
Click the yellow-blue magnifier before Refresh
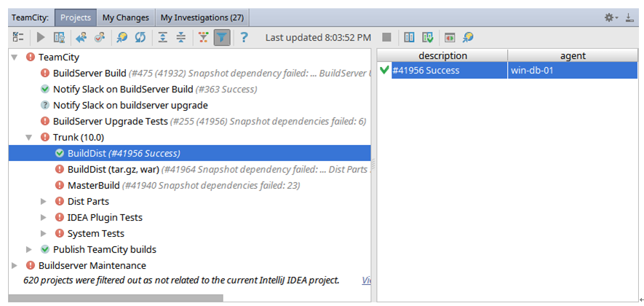122,37
